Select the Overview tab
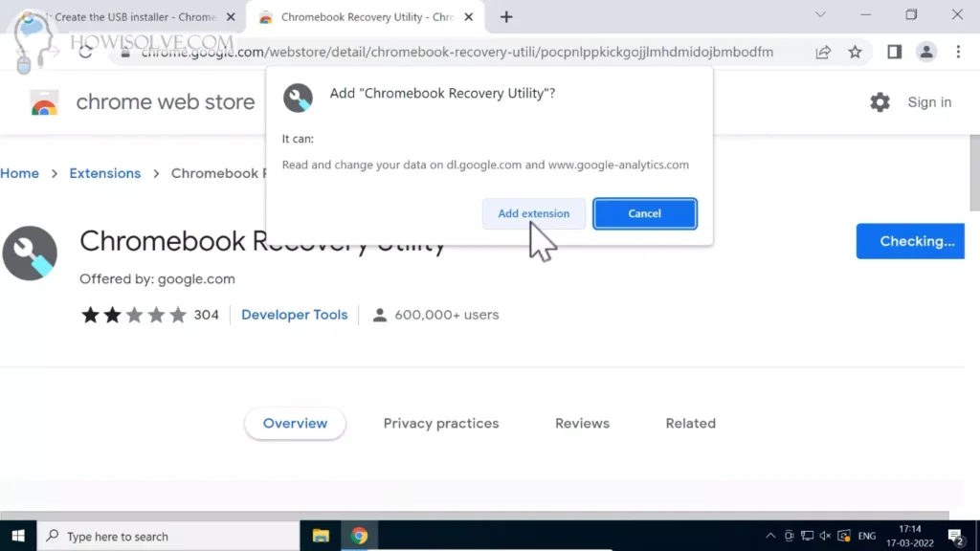The image size is (980, 551). pos(295,424)
